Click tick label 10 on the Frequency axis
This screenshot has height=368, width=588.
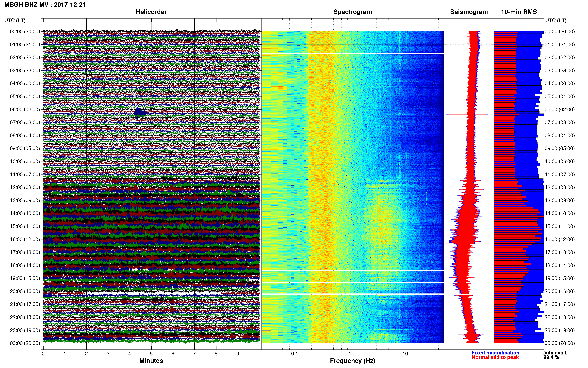click(x=405, y=354)
